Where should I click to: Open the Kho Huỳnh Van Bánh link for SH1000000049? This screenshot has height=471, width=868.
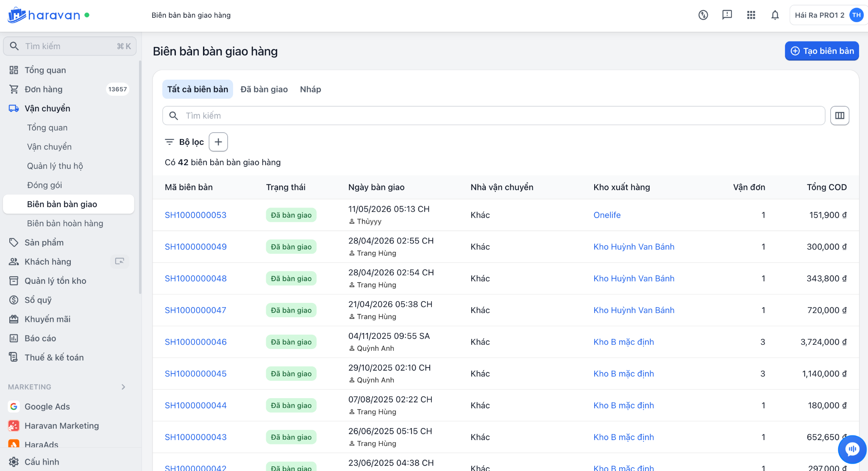(634, 247)
